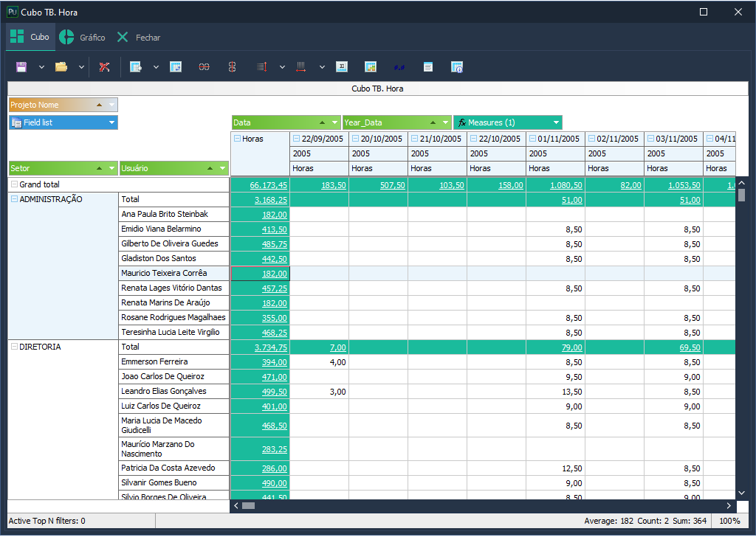Click the grid info icon in toolbar
Image resolution: width=756 pixels, height=537 pixels.
[457, 67]
